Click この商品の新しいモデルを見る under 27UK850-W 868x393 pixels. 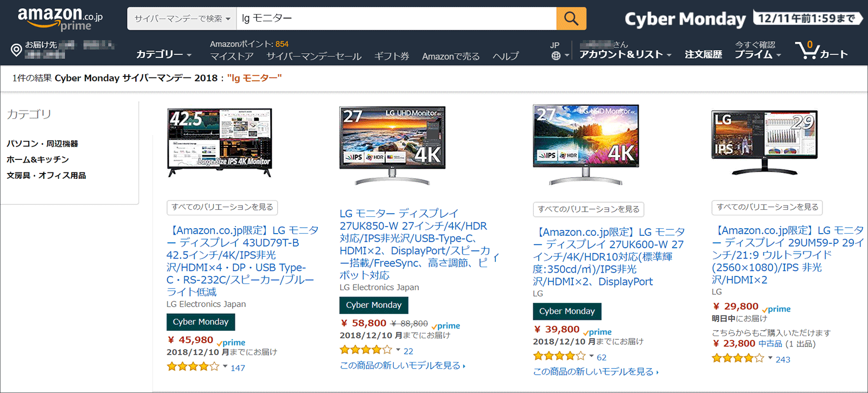[x=403, y=365]
